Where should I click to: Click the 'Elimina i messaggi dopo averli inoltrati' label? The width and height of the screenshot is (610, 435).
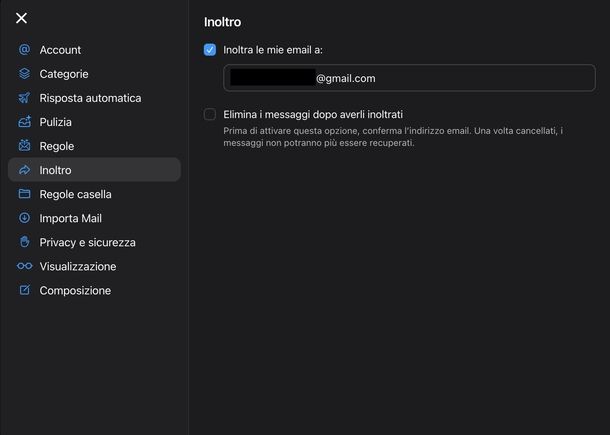pos(313,114)
